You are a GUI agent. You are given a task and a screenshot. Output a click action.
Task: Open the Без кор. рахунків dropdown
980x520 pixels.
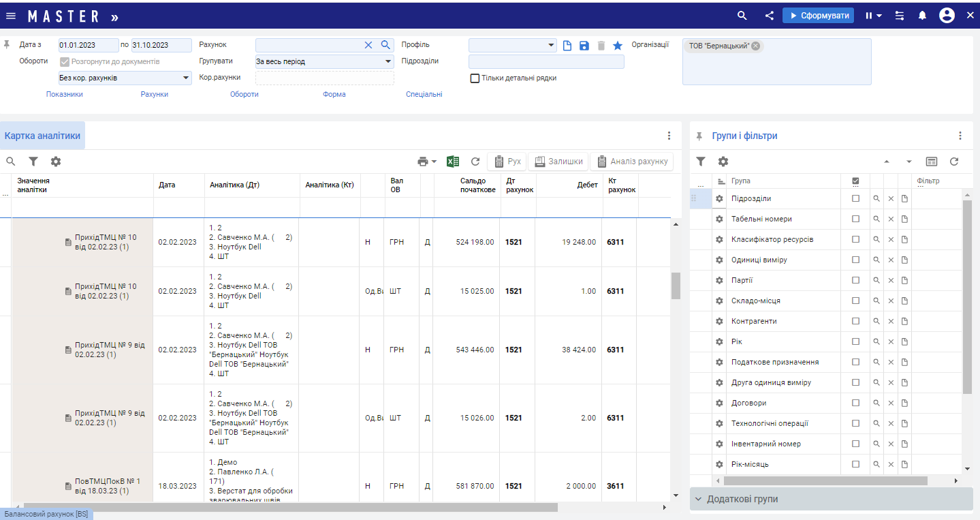pos(125,78)
